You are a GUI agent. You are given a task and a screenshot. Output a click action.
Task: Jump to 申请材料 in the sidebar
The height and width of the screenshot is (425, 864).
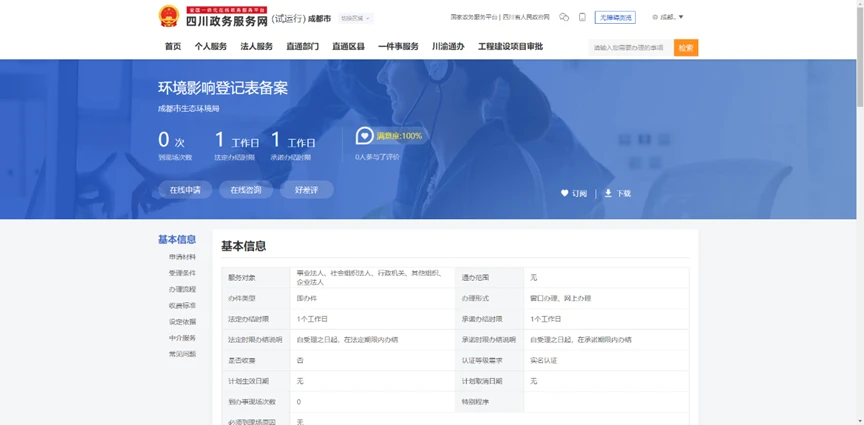182,257
